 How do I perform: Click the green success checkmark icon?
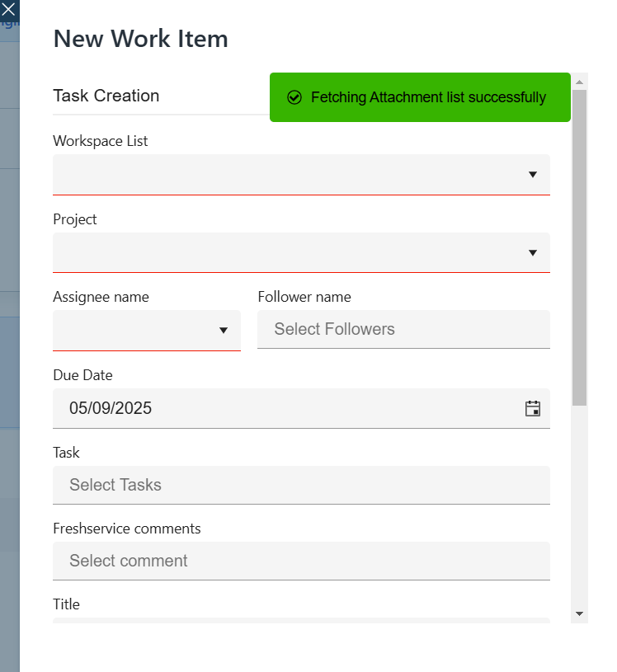coord(294,97)
